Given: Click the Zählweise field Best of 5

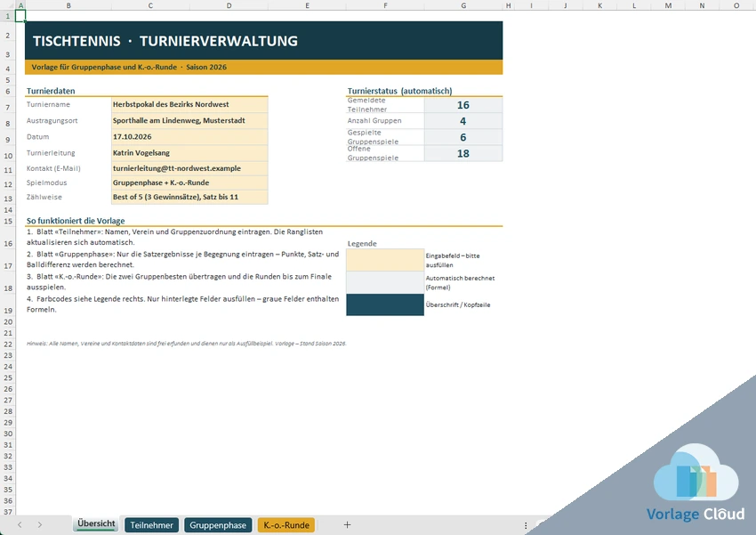Looking at the screenshot, I should point(189,197).
